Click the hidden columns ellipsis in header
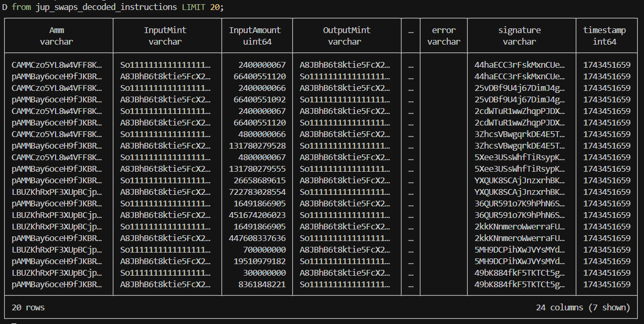 click(x=410, y=30)
